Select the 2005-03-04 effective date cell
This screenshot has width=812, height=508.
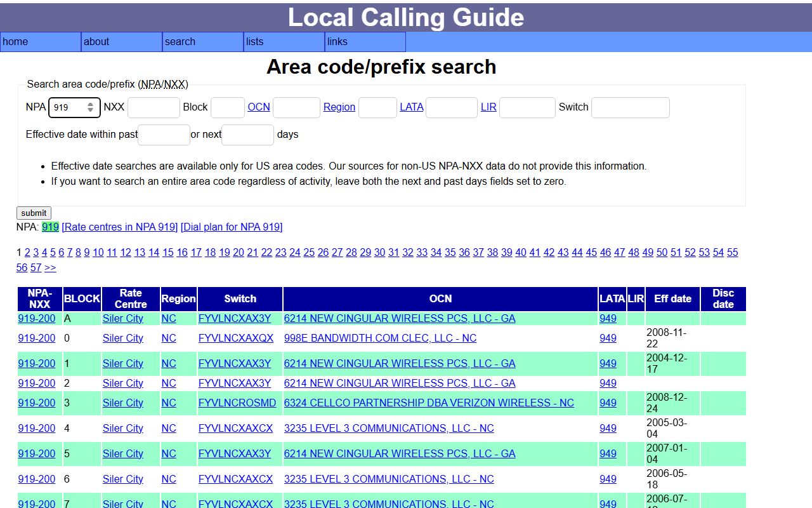[672, 429]
